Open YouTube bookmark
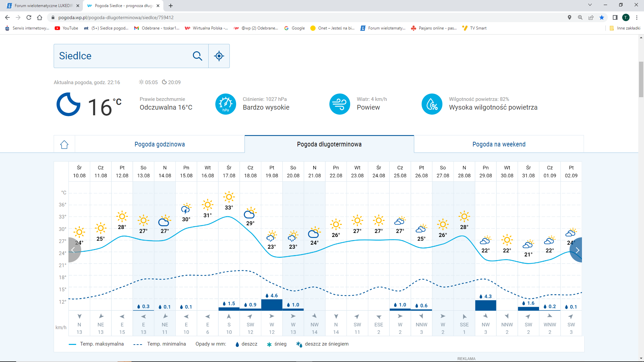Viewport: 644px width, 362px height. coord(66,28)
